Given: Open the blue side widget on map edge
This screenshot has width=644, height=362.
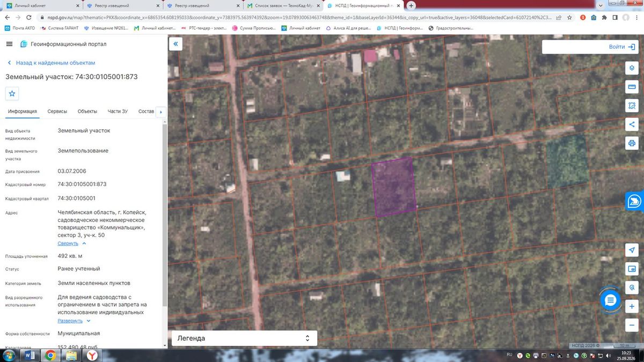Looking at the screenshot, I should click(x=635, y=201).
